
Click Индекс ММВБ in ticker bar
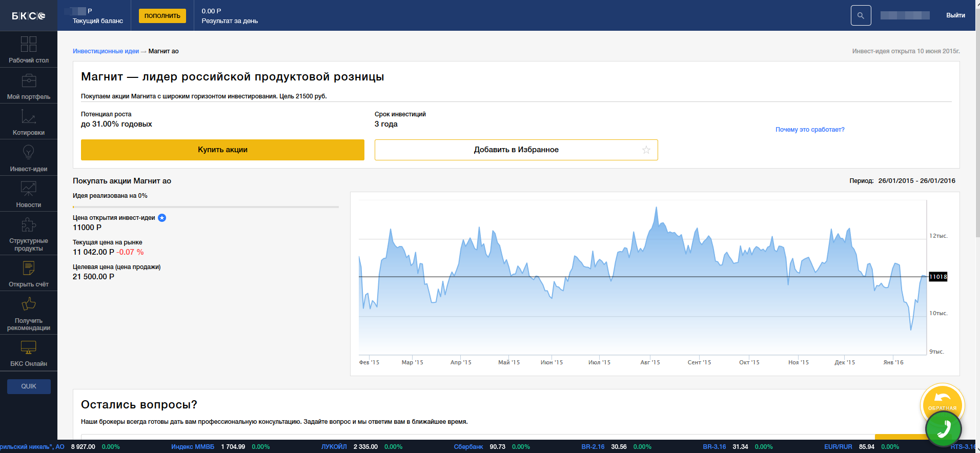(x=193, y=447)
